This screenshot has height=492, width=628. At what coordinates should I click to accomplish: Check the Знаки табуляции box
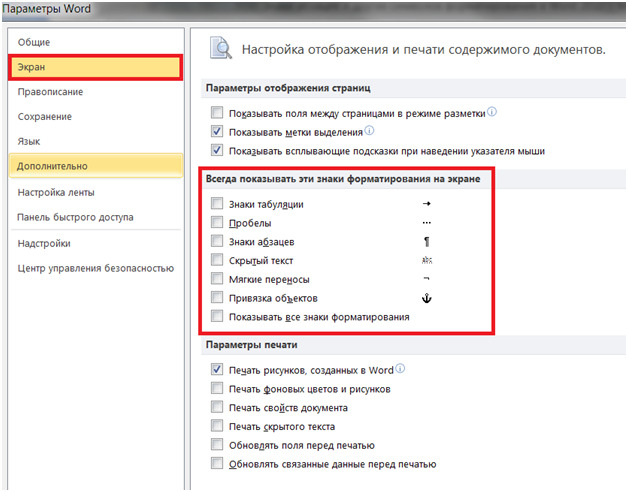click(x=217, y=204)
